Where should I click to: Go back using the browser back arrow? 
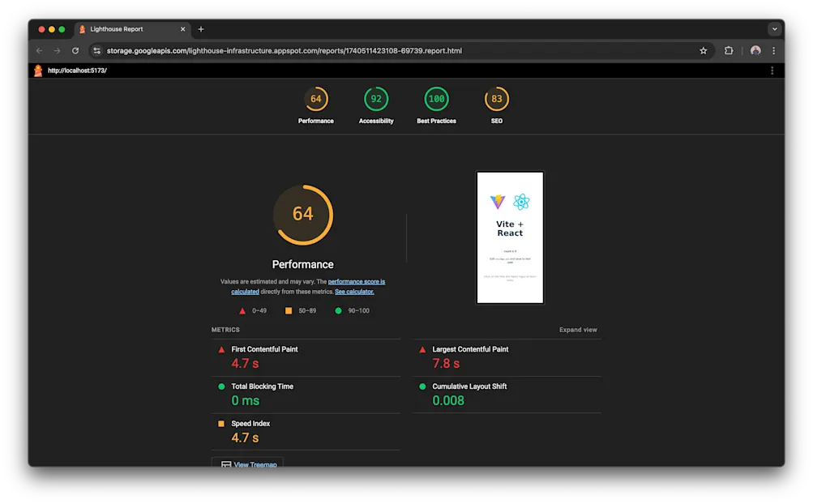[x=40, y=51]
